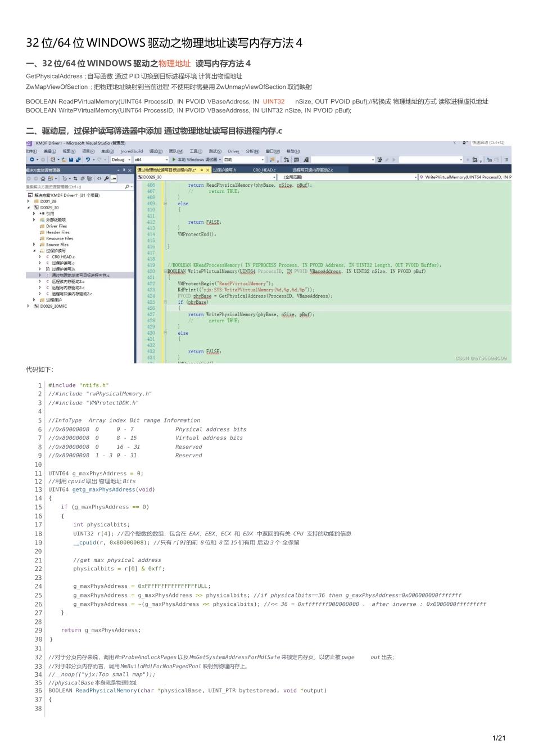Toggle code folding at the else on line 409

point(165,204)
